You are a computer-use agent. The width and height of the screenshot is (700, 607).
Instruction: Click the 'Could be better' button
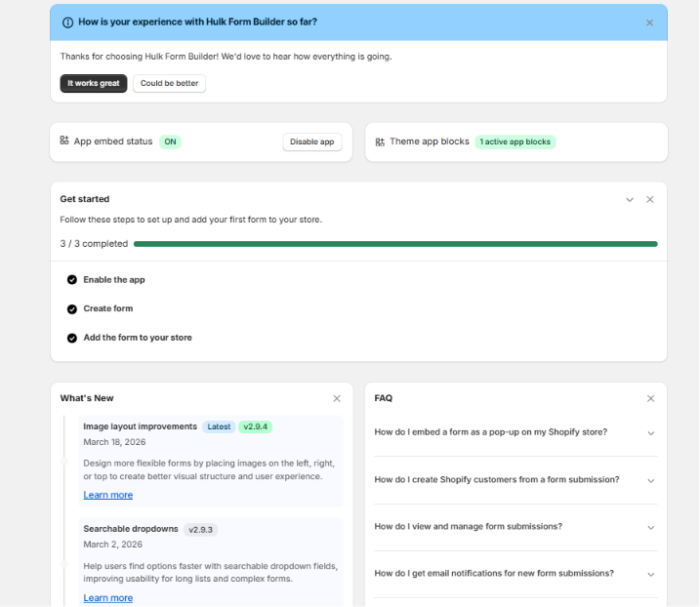coord(169,84)
